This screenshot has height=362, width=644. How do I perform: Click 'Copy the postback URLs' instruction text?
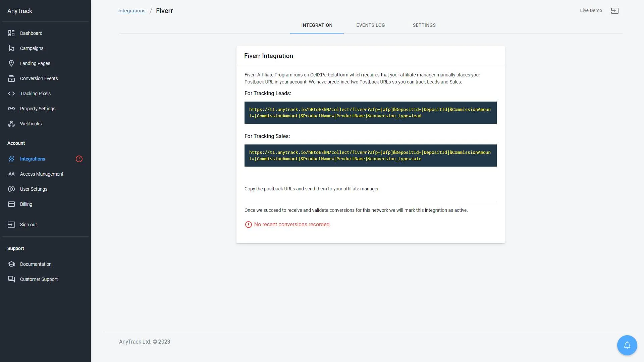312,189
